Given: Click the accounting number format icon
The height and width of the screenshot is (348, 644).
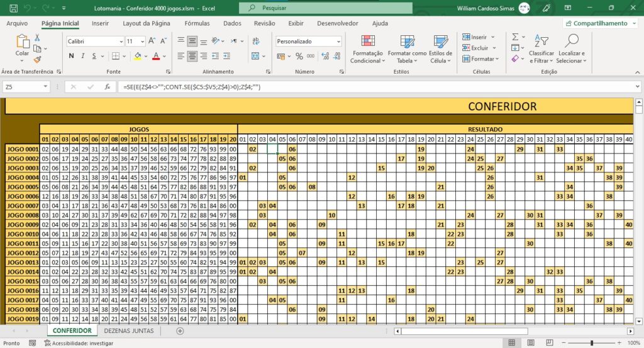Looking at the screenshot, I should pyautogui.click(x=281, y=56).
